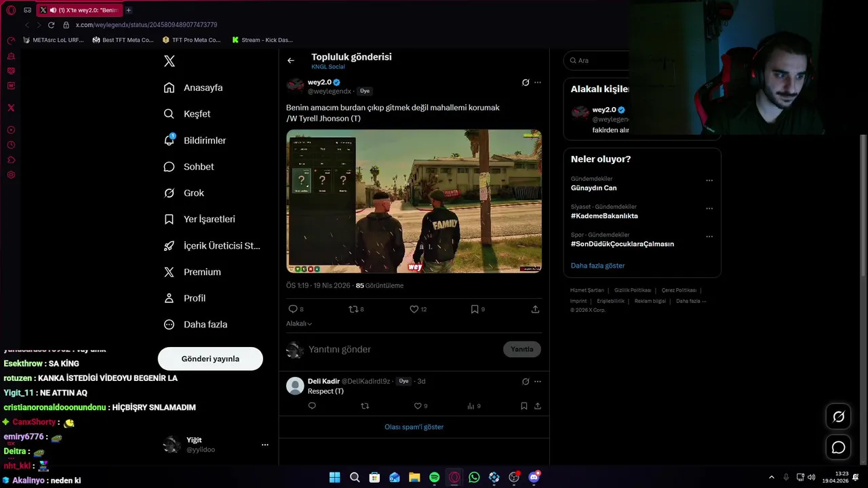The width and height of the screenshot is (868, 488).
Task: Open Grok from sidebar
Action: [x=184, y=193]
